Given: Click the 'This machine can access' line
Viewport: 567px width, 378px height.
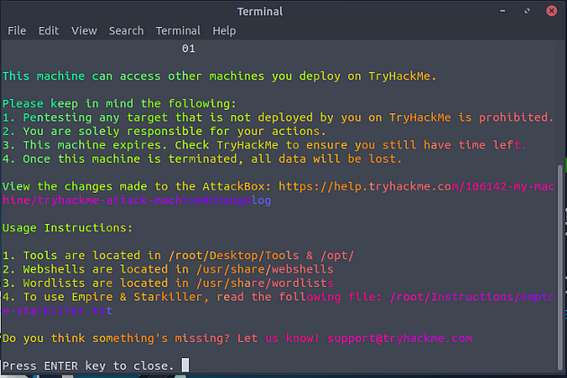Looking at the screenshot, I should tap(219, 76).
